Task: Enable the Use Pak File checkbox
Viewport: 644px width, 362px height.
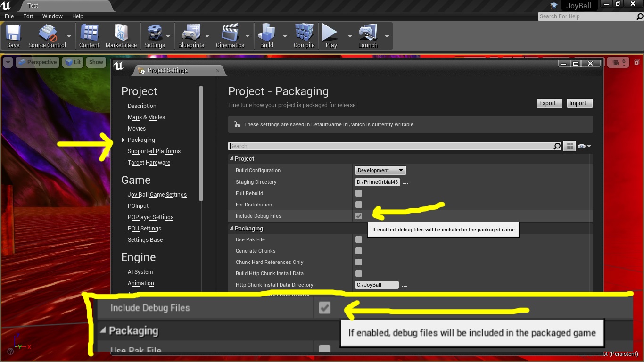Action: 359,239
